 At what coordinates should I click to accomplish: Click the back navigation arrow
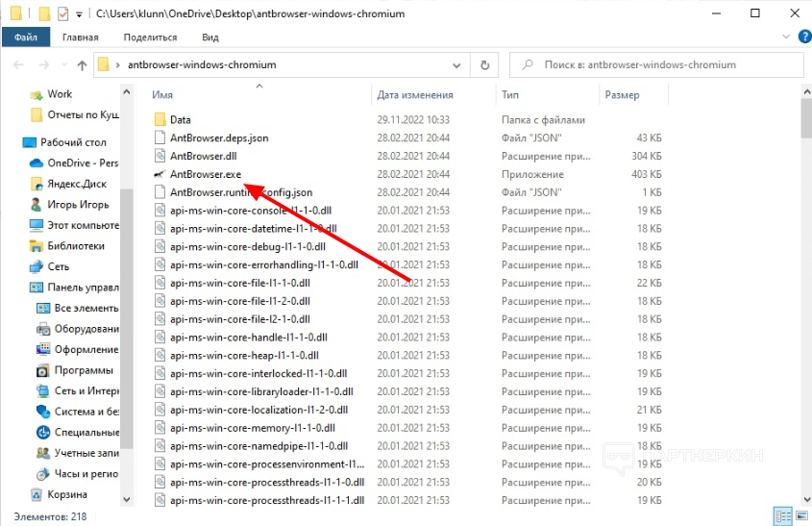pos(19,65)
